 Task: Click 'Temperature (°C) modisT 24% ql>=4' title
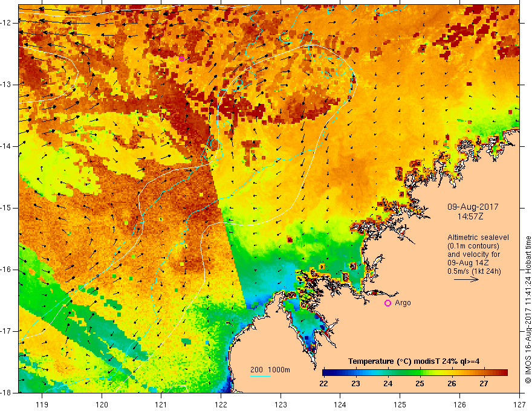click(414, 361)
